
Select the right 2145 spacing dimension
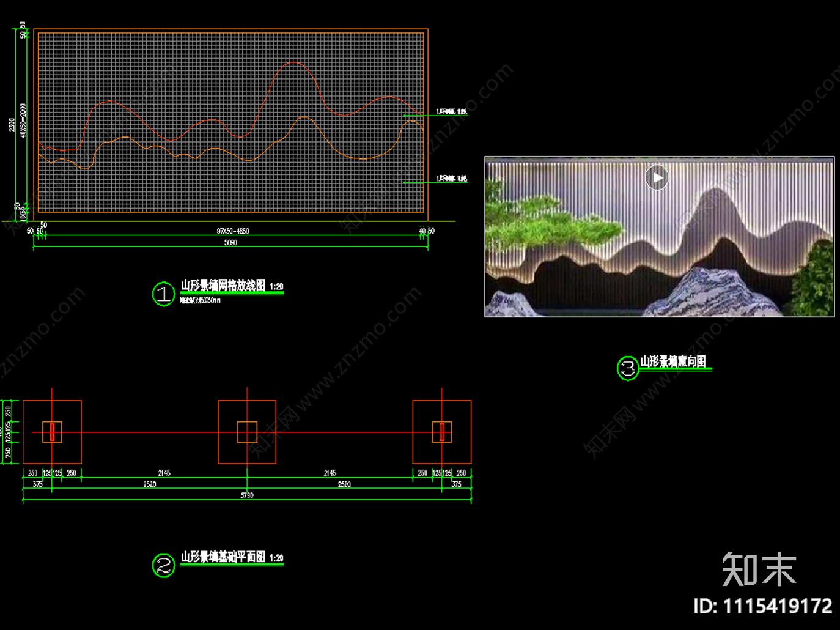(x=330, y=473)
